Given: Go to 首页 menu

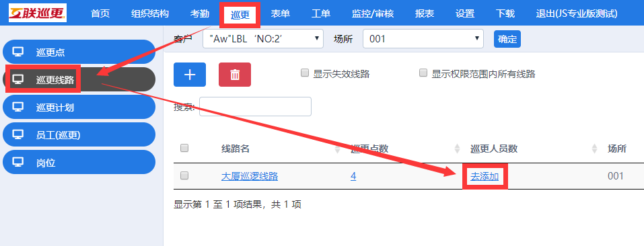Looking at the screenshot, I should click(x=100, y=13).
